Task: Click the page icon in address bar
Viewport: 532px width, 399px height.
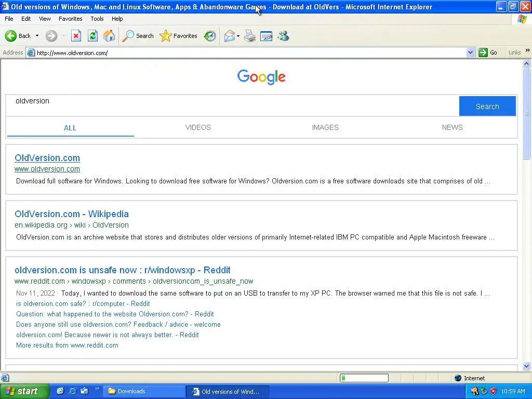Action: click(31, 52)
